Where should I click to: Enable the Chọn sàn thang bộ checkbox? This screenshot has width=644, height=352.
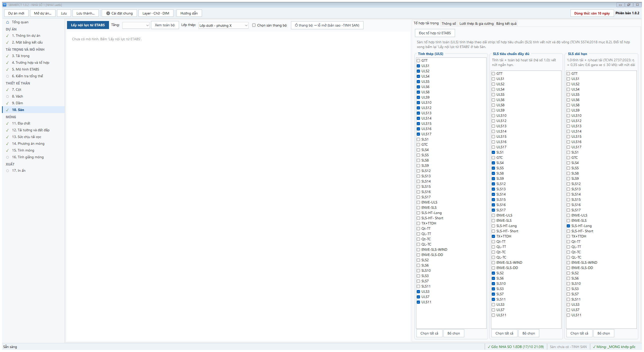254,25
